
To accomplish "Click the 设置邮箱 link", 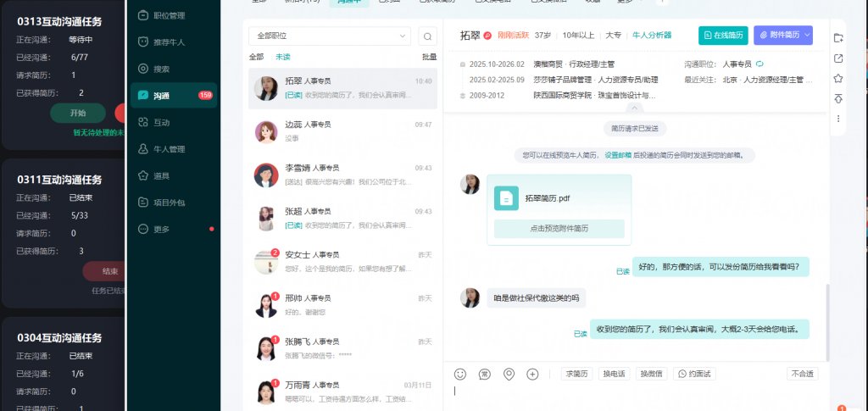I will [x=617, y=155].
